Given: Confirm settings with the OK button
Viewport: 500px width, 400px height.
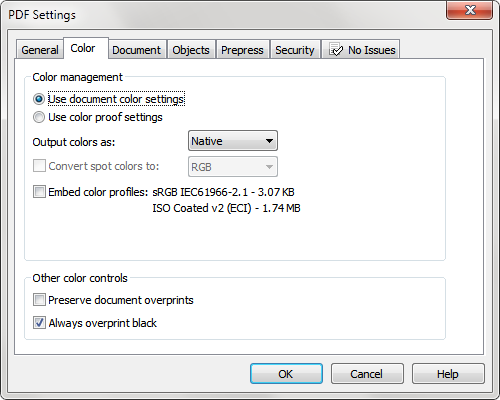Looking at the screenshot, I should point(286,374).
